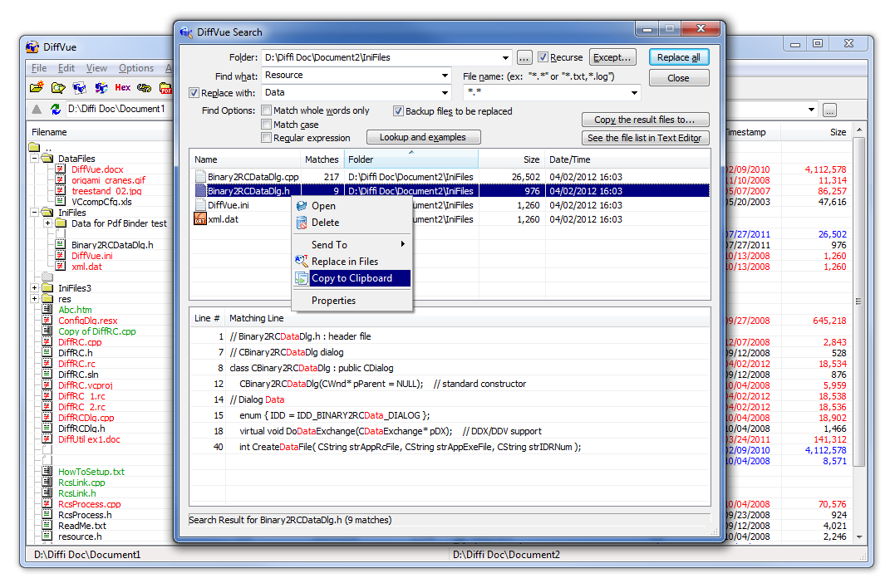The height and width of the screenshot is (588, 895).
Task: Open the Options menu in DiffVue
Action: click(135, 68)
